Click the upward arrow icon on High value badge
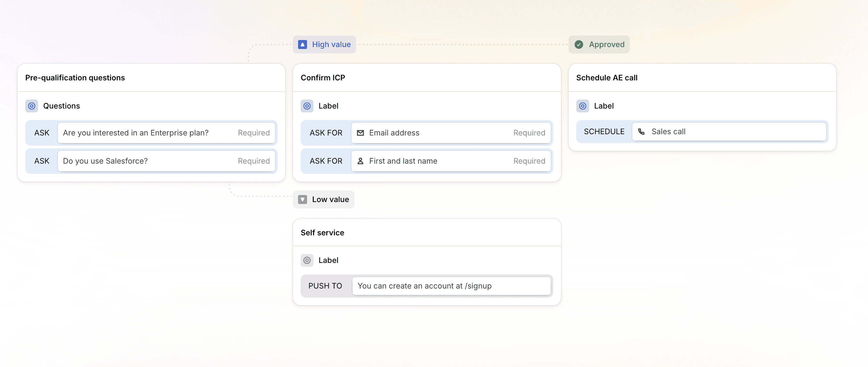Viewport: 868px width, 367px height. coord(302,44)
